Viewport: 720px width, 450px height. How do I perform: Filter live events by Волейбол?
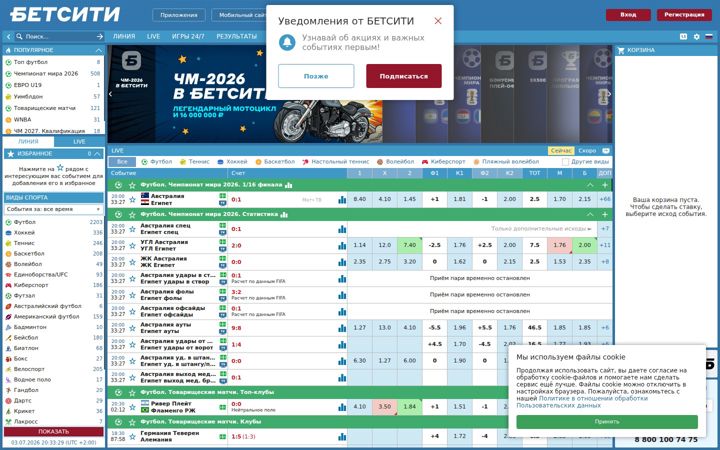click(395, 162)
